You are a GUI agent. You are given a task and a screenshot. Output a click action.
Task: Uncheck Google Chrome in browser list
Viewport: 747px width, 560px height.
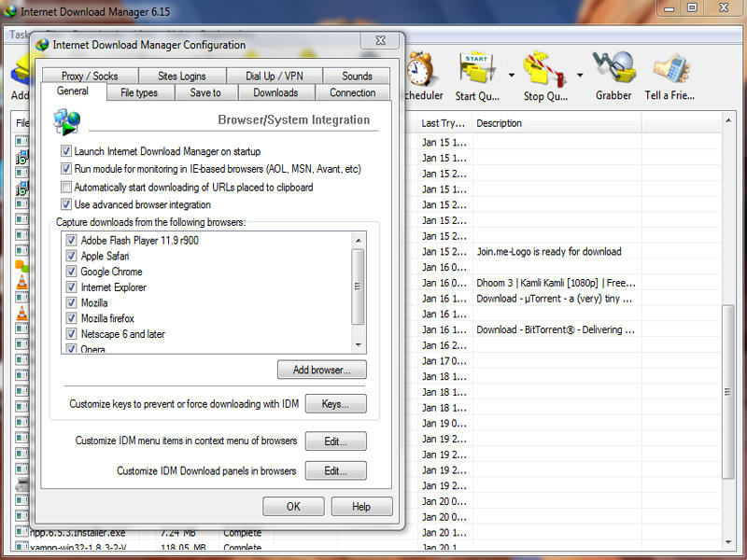(72, 272)
